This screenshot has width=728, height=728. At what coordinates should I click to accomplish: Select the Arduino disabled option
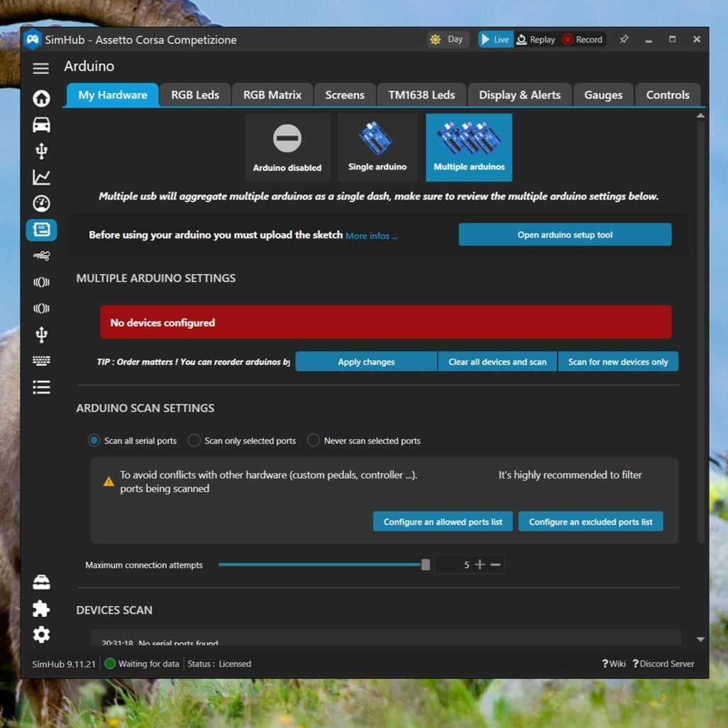click(287, 147)
